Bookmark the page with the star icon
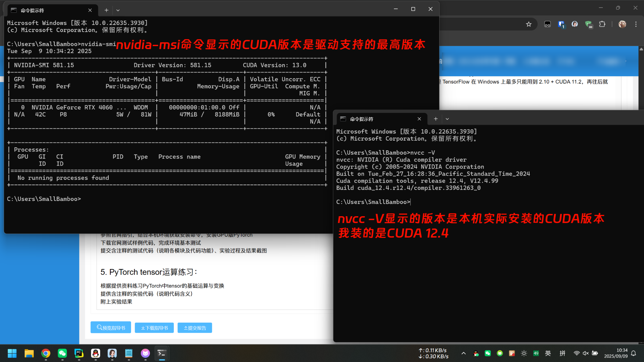The image size is (644, 362). 529,24
